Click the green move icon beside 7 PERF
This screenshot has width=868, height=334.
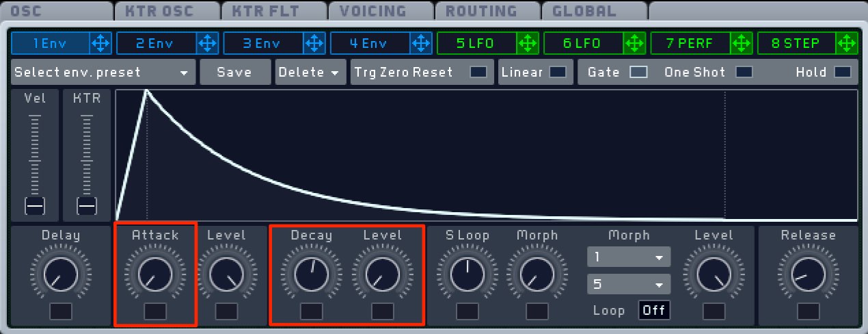point(741,44)
